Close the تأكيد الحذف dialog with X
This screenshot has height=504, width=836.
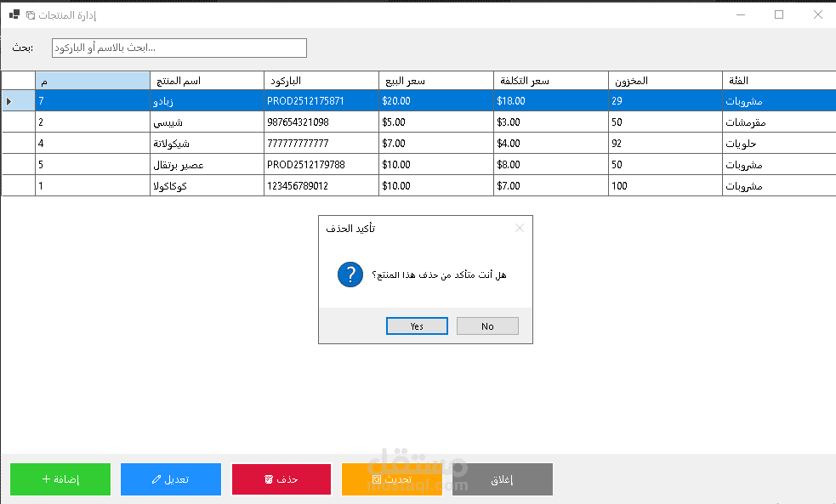click(520, 228)
